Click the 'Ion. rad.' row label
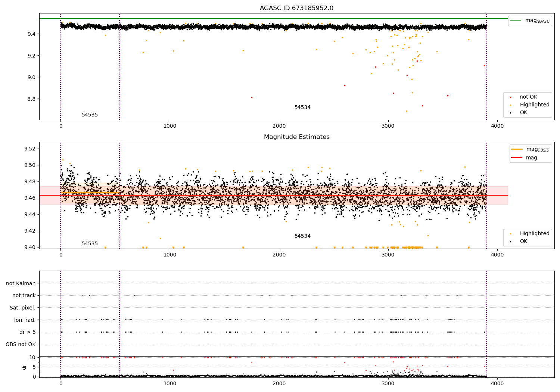Image resolution: width=560 pixels, height=392 pixels. click(x=25, y=320)
